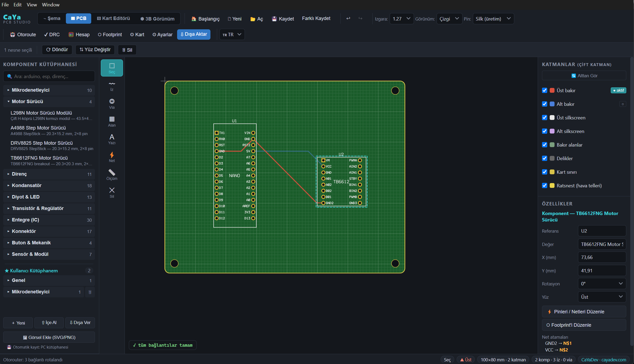
Task: Hide the Alt silkscreen layer
Action: coord(545,131)
